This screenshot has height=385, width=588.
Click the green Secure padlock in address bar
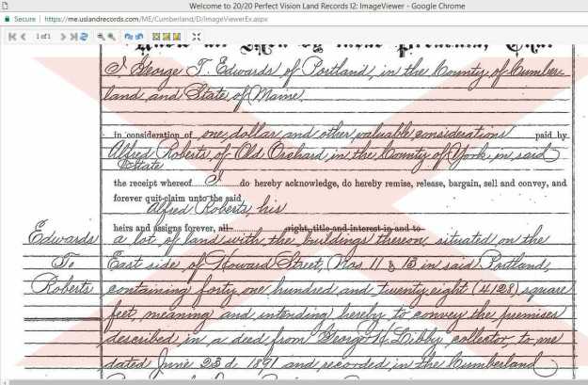(x=8, y=17)
